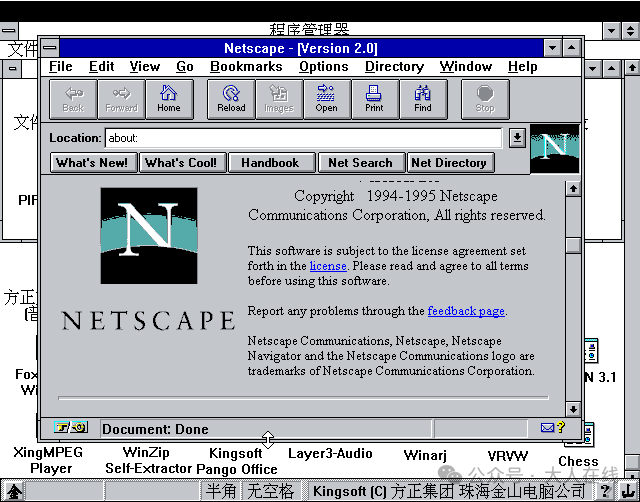Viewport: 640px width, 502px height.
Task: Toggle 无空格 option on IME bar
Action: (x=271, y=491)
